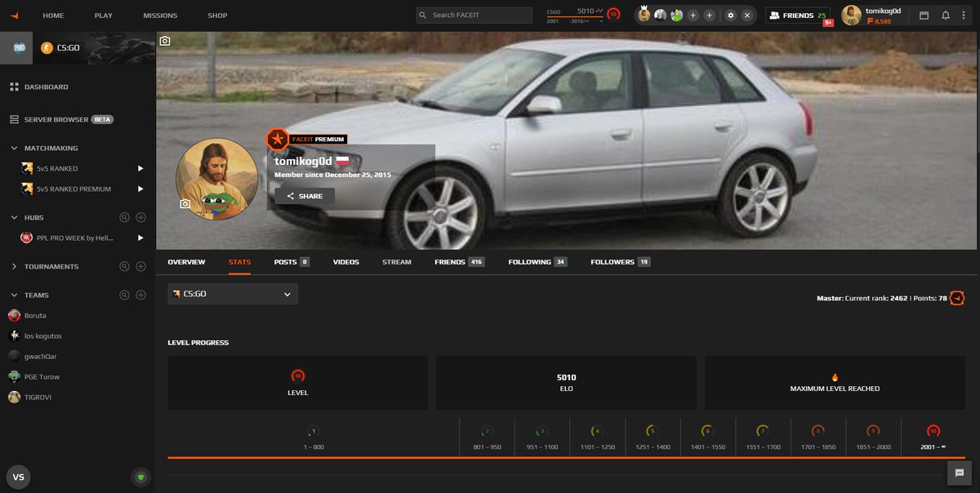Click level 10 marker 2001 range

pos(933,437)
